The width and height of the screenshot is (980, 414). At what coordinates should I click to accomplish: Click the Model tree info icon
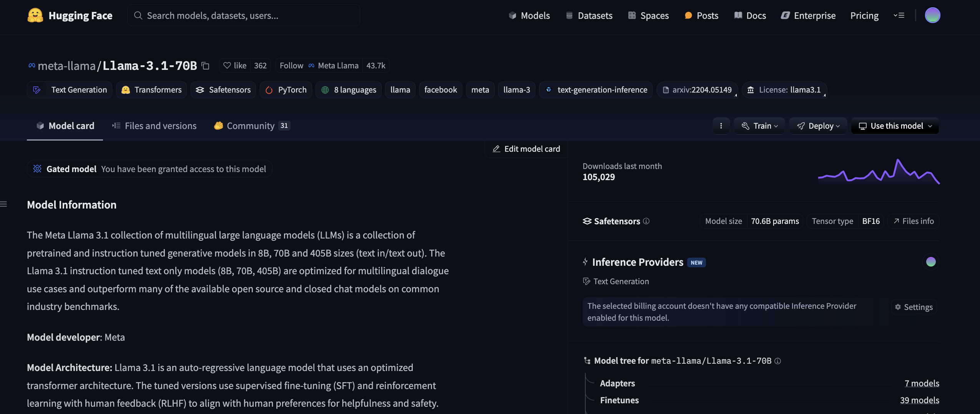777,361
